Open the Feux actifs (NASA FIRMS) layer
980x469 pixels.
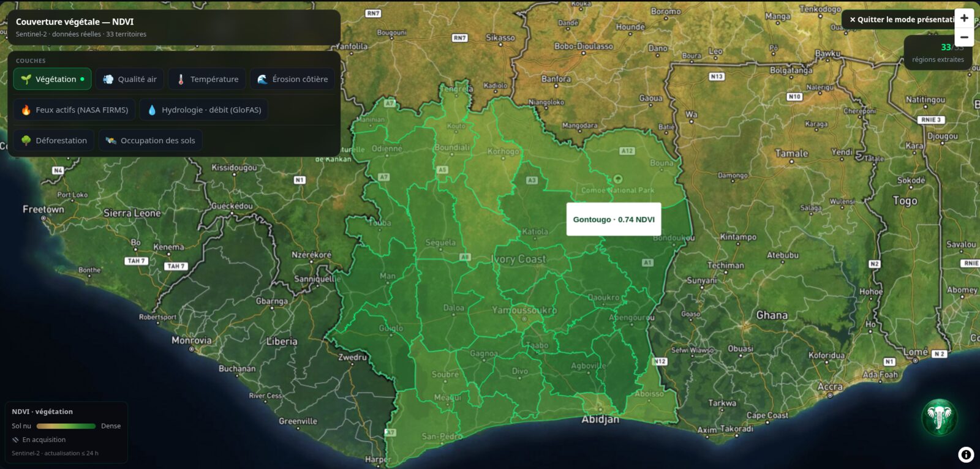click(x=74, y=110)
